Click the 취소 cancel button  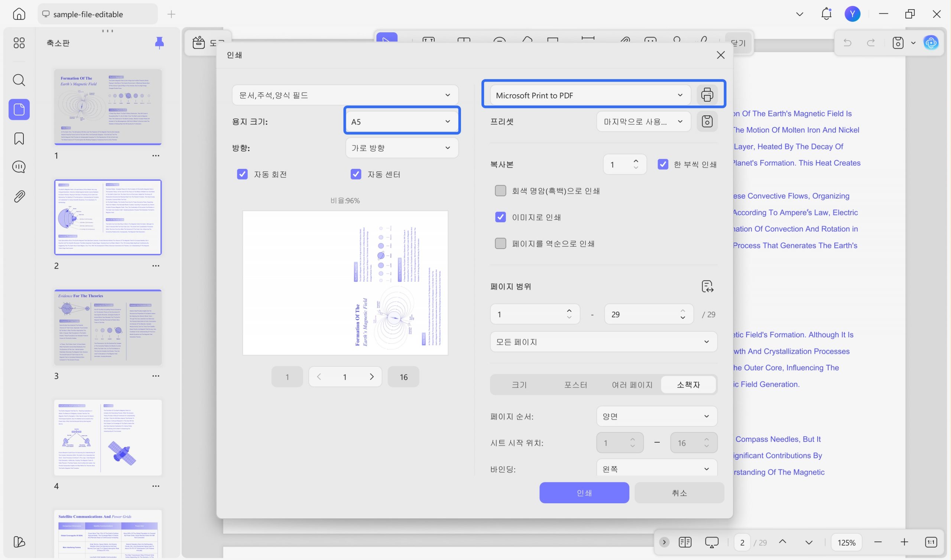(x=679, y=493)
